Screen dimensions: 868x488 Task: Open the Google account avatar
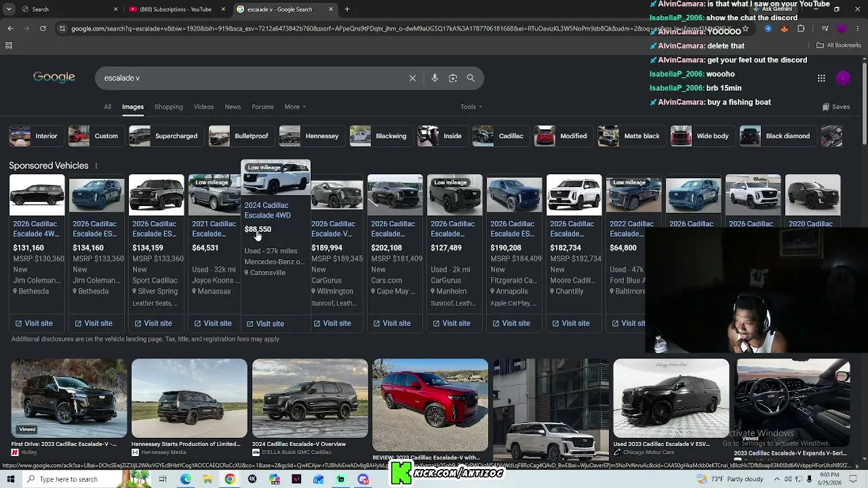[x=843, y=78]
